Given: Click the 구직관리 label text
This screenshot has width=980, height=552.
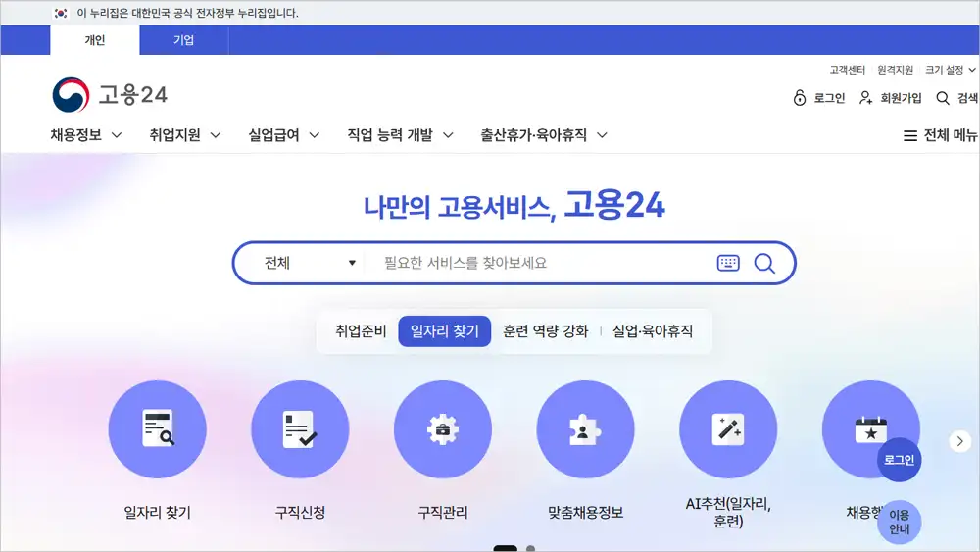Looking at the screenshot, I should click(443, 513).
